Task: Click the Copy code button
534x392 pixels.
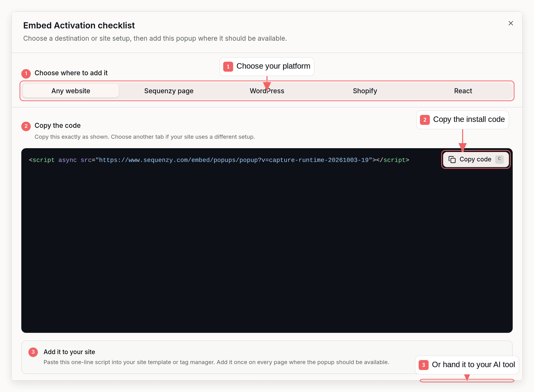Action: 476,159
